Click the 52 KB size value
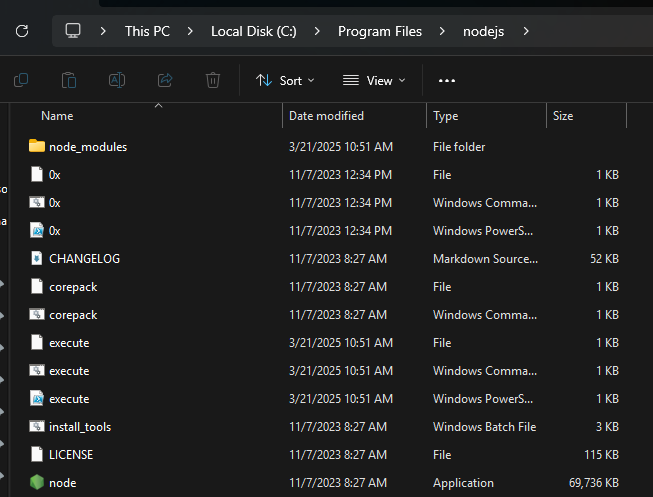Image resolution: width=653 pixels, height=497 pixels. 604,259
